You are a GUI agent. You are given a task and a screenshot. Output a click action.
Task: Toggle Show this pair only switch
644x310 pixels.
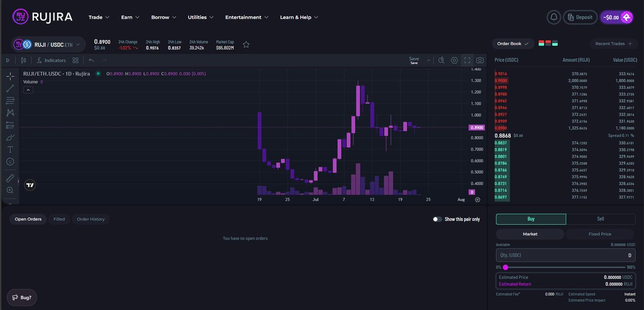pyautogui.click(x=437, y=219)
